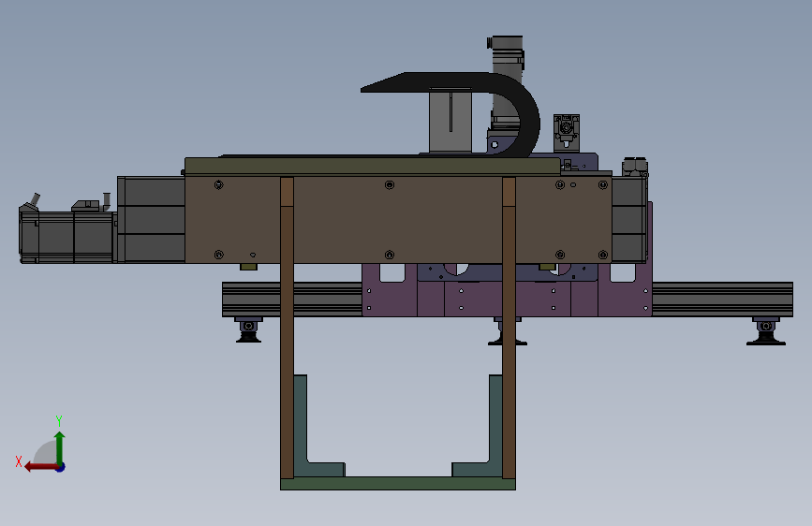The image size is (812, 526).
Task: Click the Y label of the triad
Action: 59,420
